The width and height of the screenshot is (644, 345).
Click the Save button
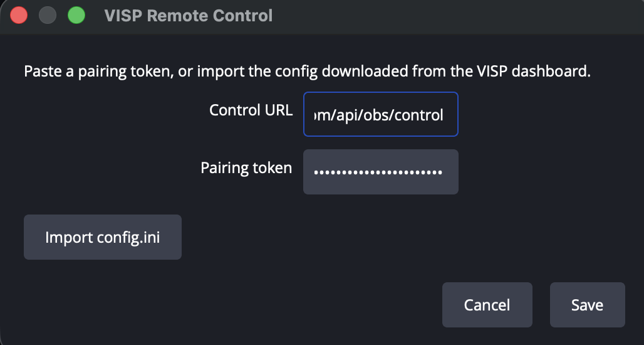[x=588, y=305]
